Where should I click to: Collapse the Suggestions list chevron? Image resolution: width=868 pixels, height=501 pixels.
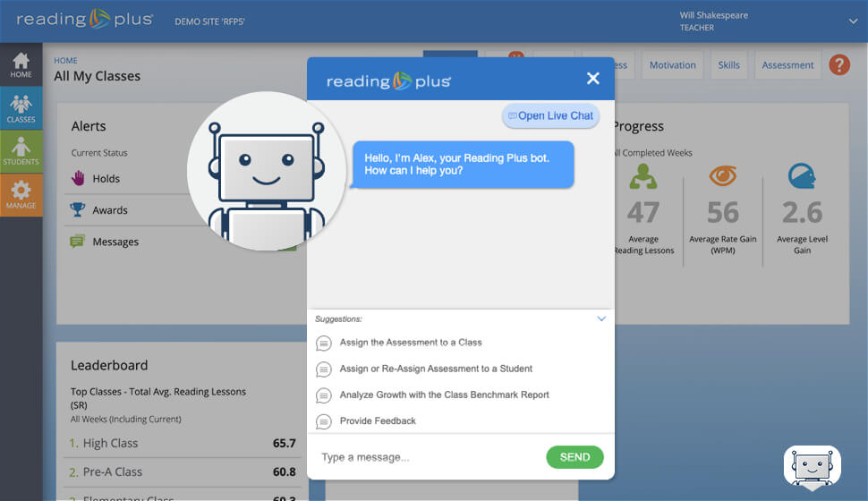coord(601,318)
